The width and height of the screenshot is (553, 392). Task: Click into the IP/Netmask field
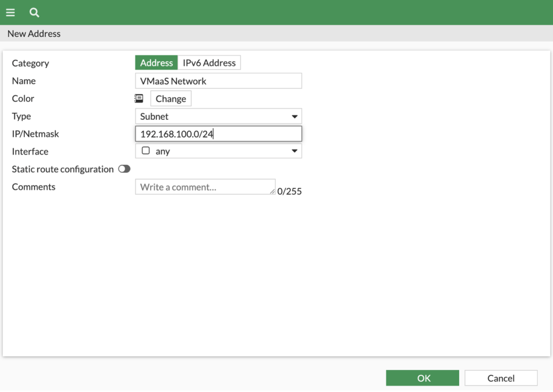point(218,134)
